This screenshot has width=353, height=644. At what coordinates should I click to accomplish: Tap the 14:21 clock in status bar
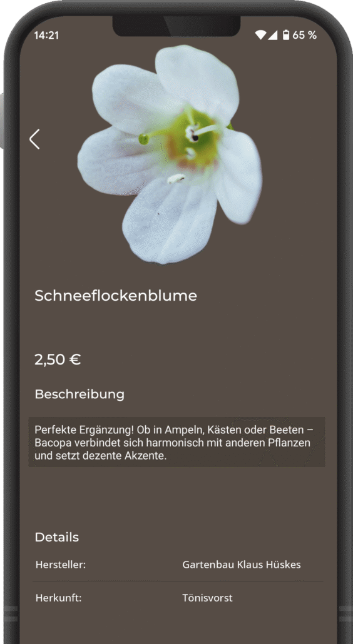[46, 35]
